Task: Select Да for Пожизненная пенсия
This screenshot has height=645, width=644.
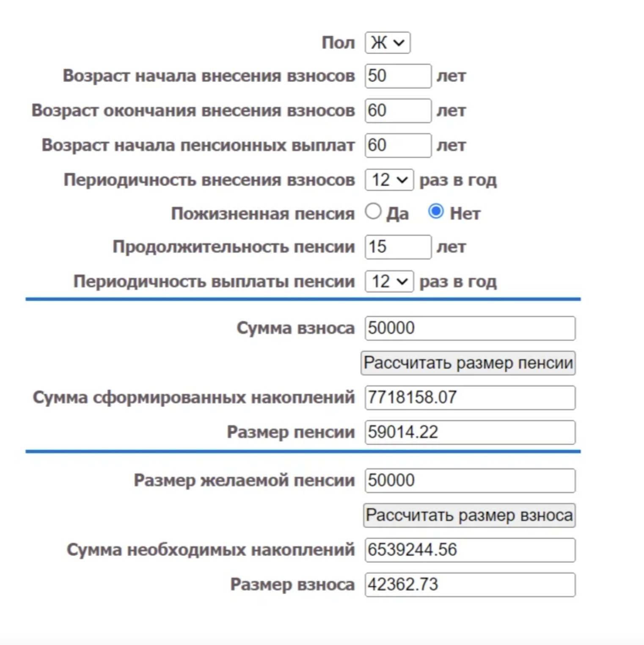Action: tap(374, 213)
